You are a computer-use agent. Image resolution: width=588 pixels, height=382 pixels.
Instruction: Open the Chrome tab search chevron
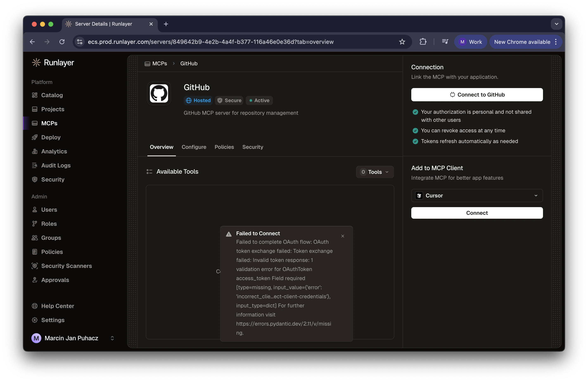(556, 24)
